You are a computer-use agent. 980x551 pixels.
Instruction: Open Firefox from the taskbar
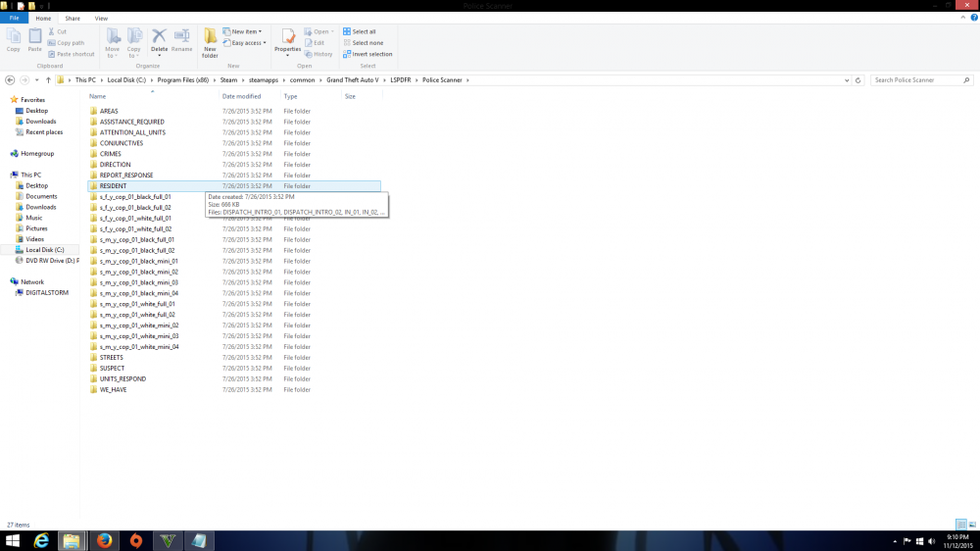[105, 540]
